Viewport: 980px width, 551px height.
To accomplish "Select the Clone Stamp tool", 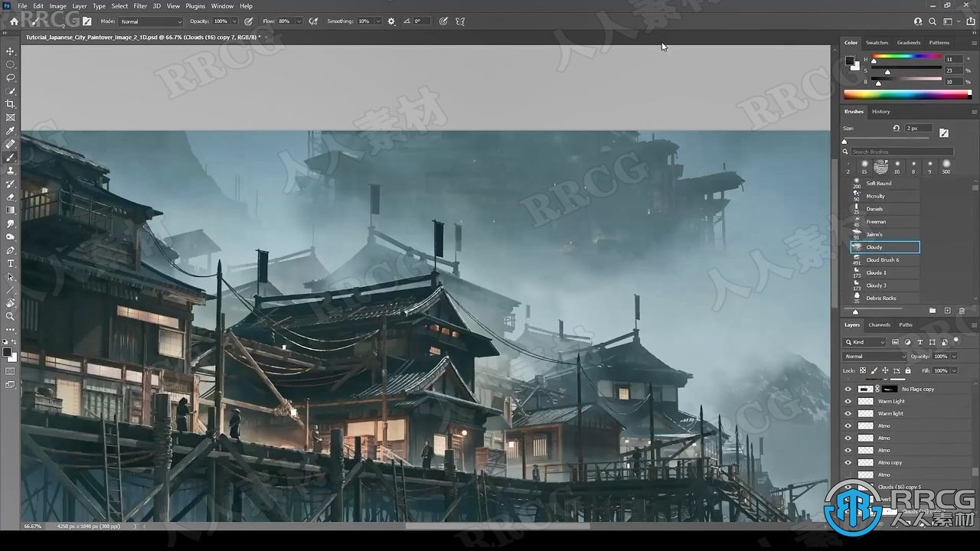I will pos(11,171).
